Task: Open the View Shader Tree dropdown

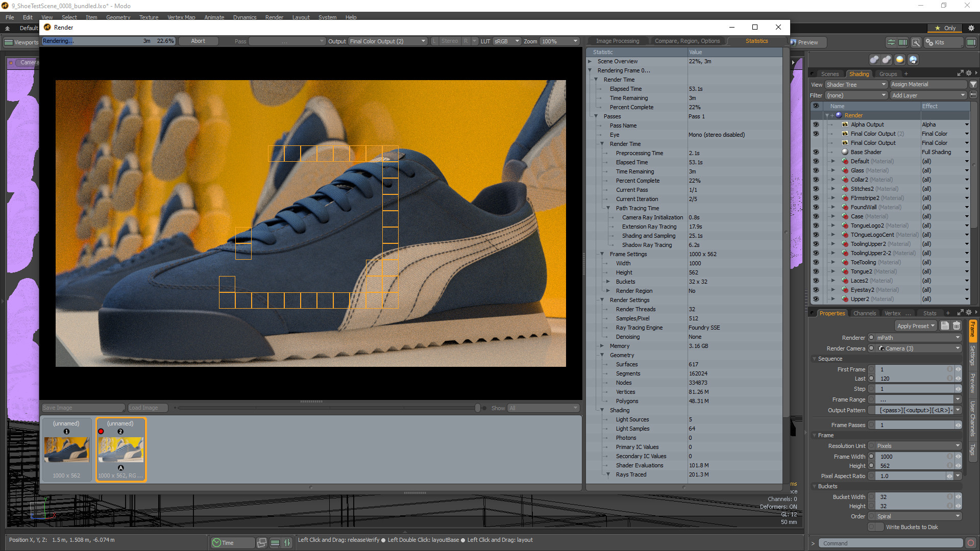Action: pyautogui.click(x=856, y=85)
